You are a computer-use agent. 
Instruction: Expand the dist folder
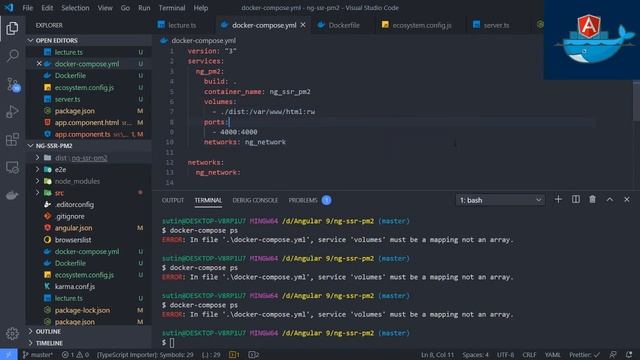tap(37, 158)
